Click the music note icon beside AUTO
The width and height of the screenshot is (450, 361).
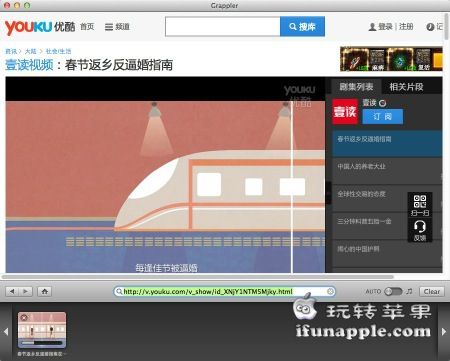tap(409, 291)
